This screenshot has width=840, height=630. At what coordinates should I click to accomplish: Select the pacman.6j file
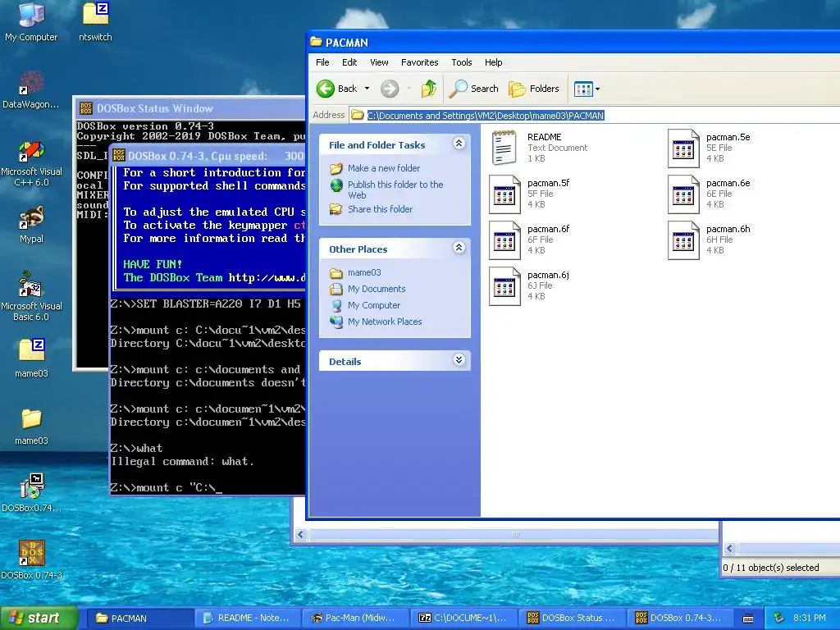(530, 286)
